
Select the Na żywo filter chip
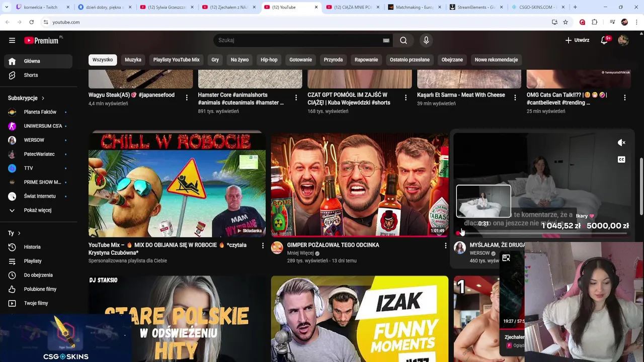(x=239, y=60)
